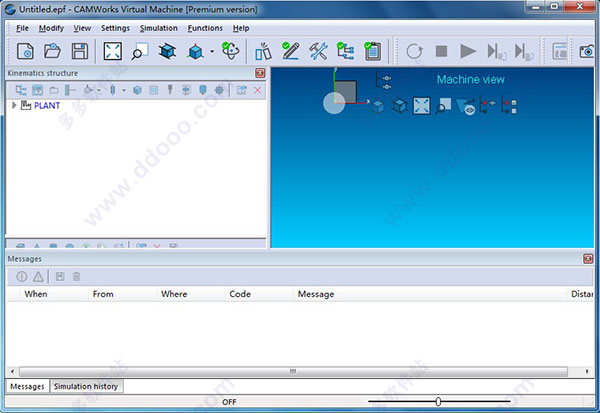Delete element with red X icon
Screen dimensions: 600x413
258,90
